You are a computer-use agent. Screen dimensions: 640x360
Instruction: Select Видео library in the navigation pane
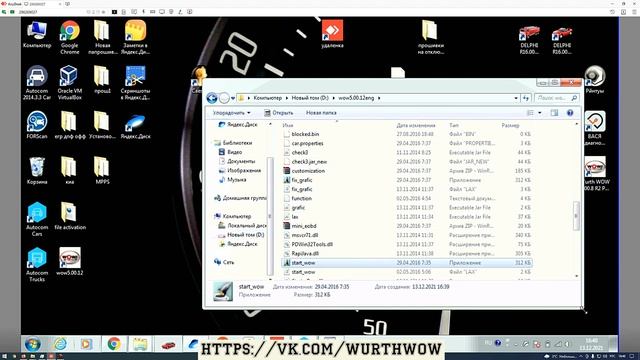(231, 152)
